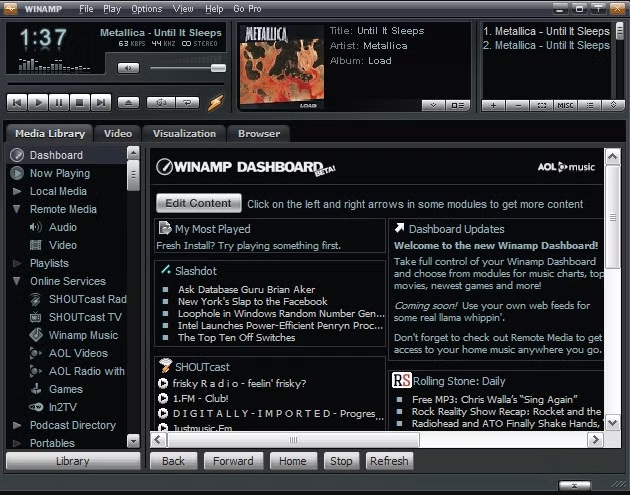The image size is (630, 495).
Task: Mute audio with the speaker button
Action: 128,68
